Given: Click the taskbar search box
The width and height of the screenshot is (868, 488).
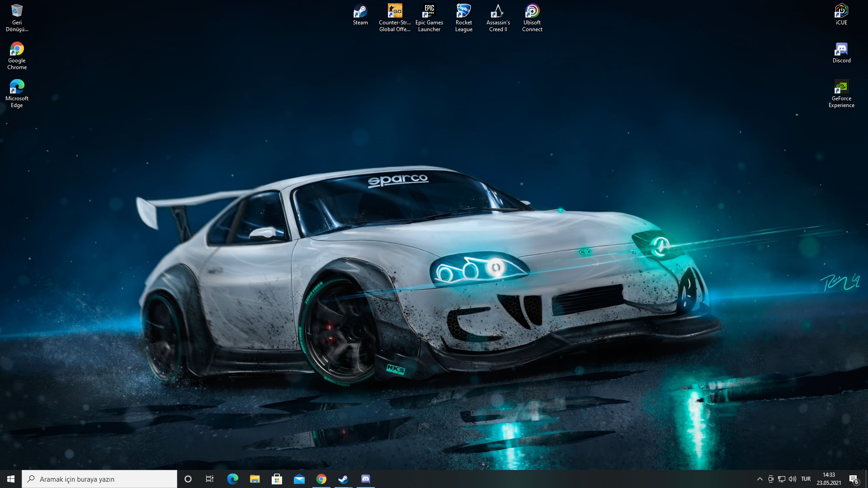Looking at the screenshot, I should coord(99,479).
